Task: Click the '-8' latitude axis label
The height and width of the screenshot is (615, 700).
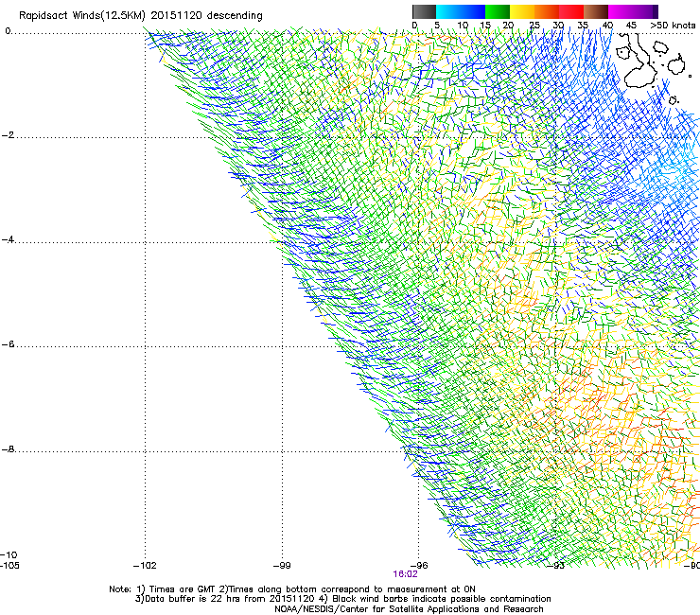Action: (x=8, y=448)
